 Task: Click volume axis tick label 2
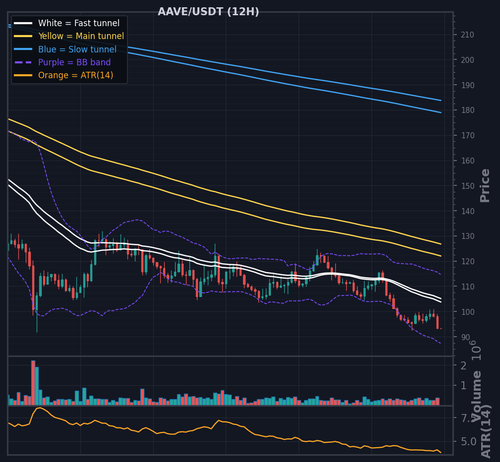pyautogui.click(x=463, y=366)
